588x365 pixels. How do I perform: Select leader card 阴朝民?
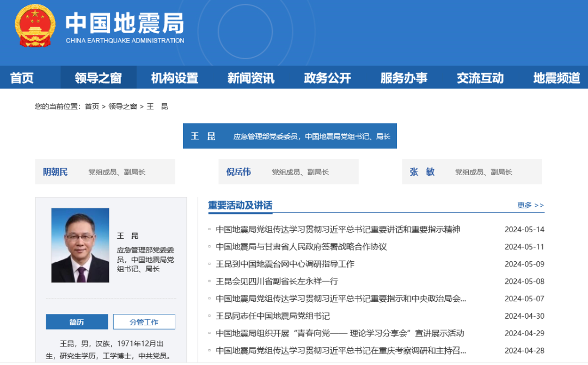click(105, 172)
